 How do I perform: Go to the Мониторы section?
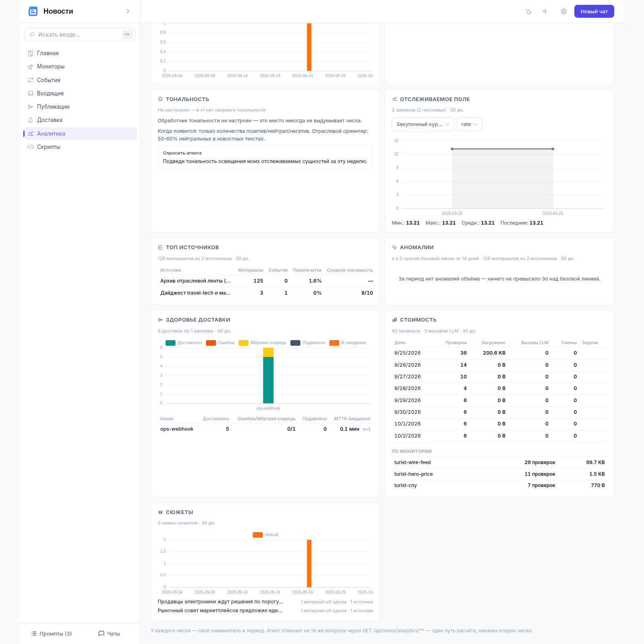pos(80,66)
